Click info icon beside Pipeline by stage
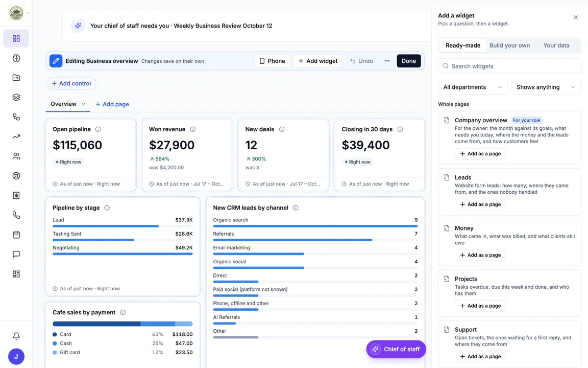 (x=107, y=208)
